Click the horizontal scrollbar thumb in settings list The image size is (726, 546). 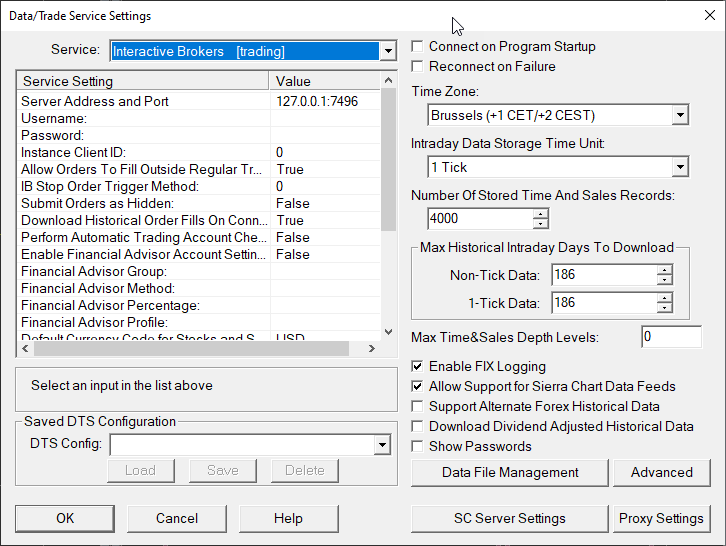[x=192, y=349]
